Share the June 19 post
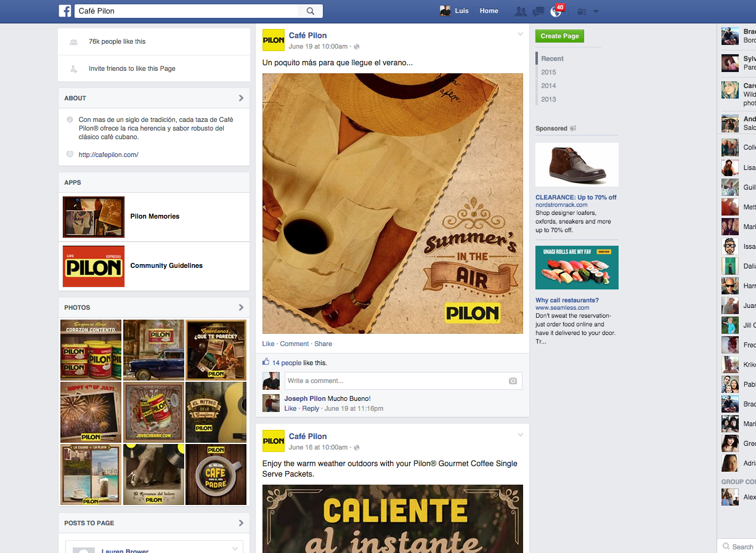Image resolution: width=756 pixels, height=553 pixels. click(x=323, y=344)
